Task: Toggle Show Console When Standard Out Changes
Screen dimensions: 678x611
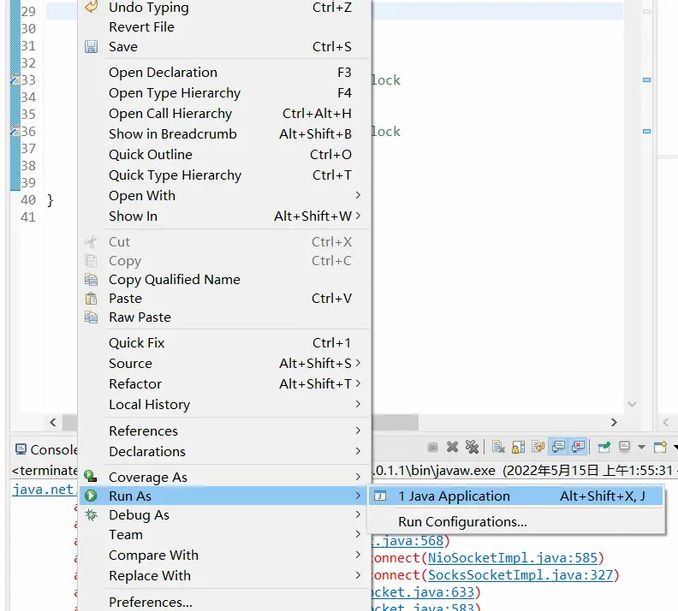Action: (x=559, y=447)
